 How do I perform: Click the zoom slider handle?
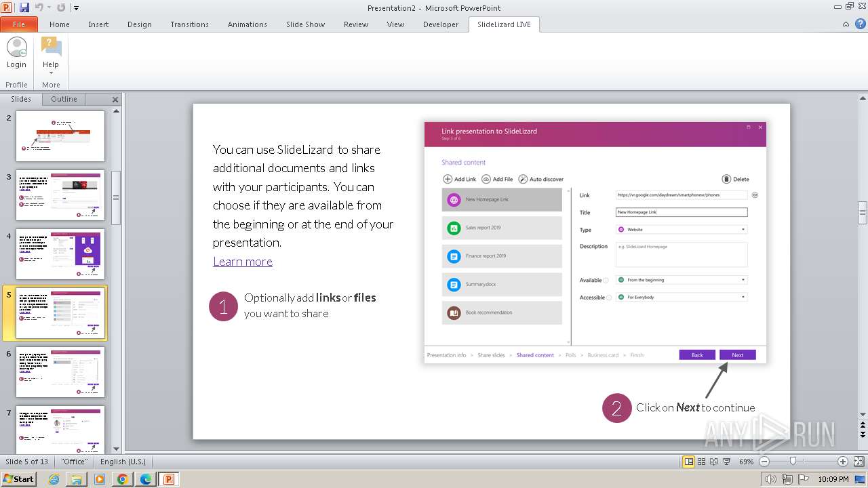(793, 462)
